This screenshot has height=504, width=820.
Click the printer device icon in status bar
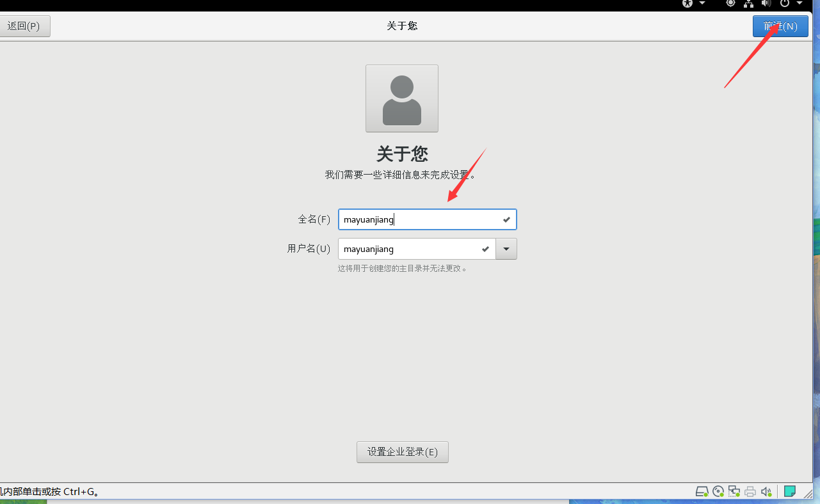(x=750, y=491)
